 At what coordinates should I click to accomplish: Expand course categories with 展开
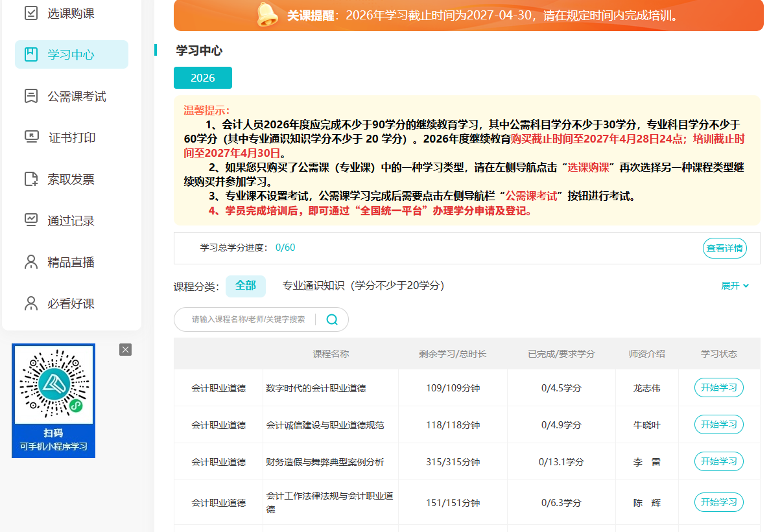[735, 286]
